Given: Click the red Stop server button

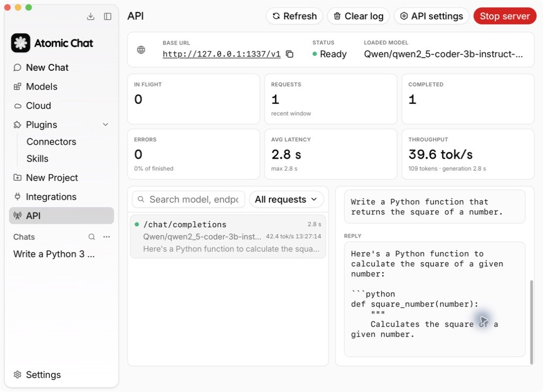Looking at the screenshot, I should click(x=505, y=16).
